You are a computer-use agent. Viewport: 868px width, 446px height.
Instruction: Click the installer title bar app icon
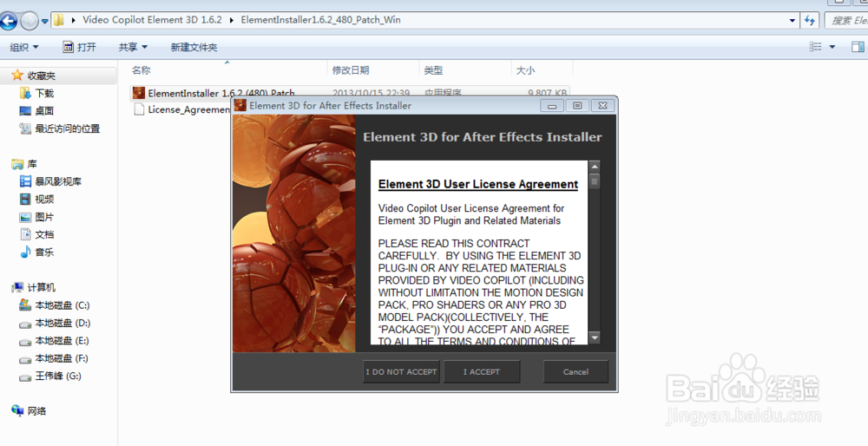coord(240,105)
